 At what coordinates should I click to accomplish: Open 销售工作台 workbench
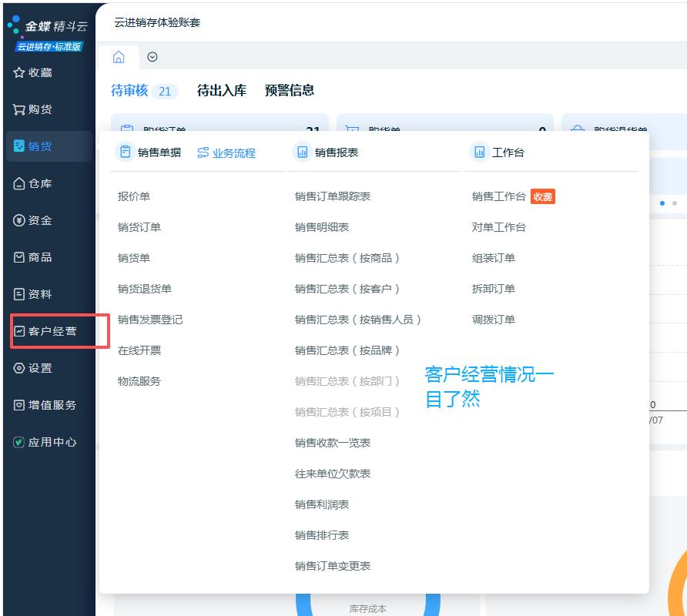coord(499,196)
